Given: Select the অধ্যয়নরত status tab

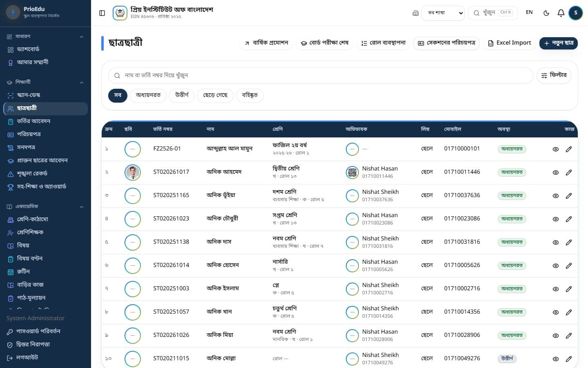Looking at the screenshot, I should coord(148,95).
